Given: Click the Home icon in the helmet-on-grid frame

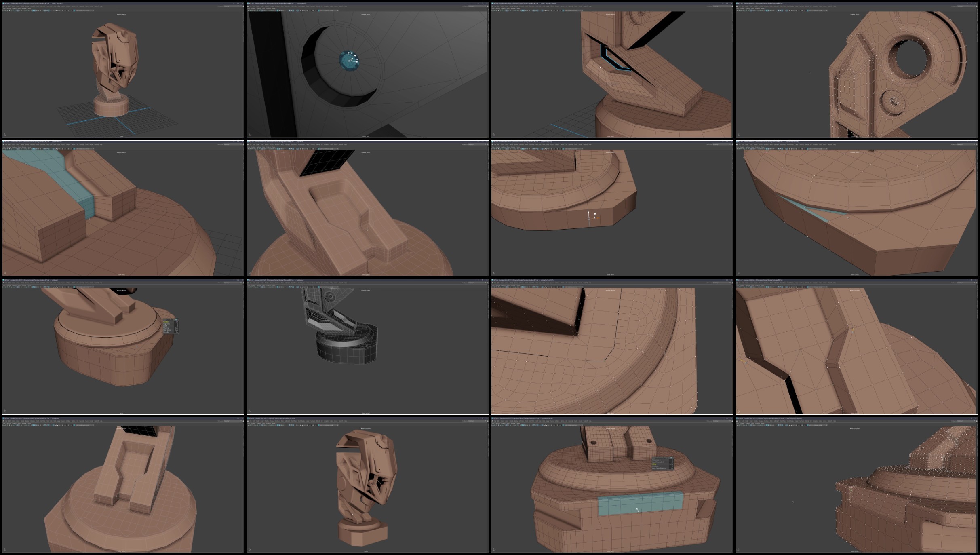Looking at the screenshot, I should click(3, 6).
